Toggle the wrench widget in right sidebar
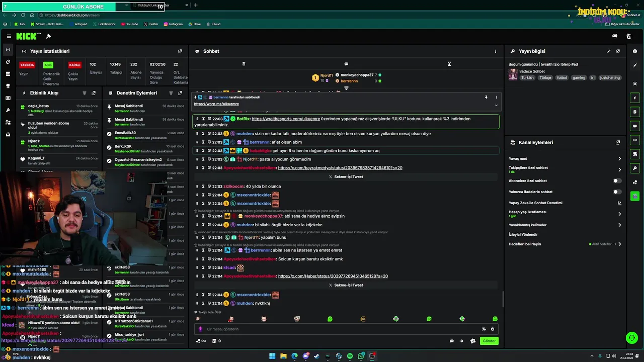This screenshot has height=362, width=644. 635,168
